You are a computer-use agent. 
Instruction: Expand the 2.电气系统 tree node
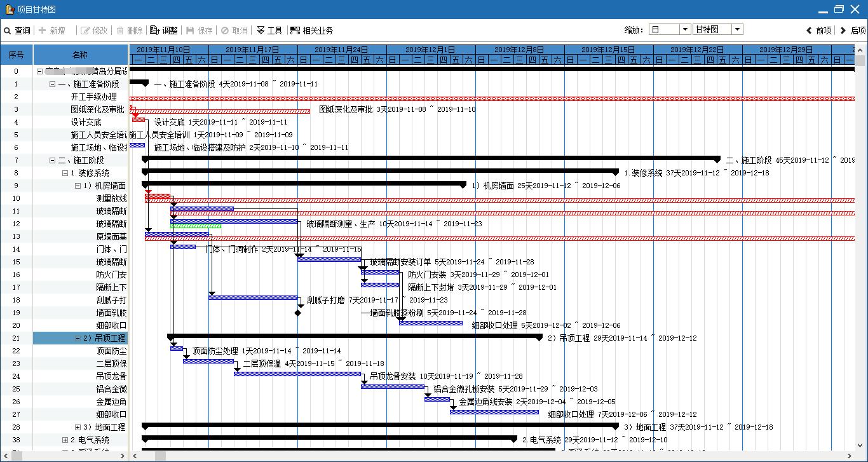[x=65, y=440]
